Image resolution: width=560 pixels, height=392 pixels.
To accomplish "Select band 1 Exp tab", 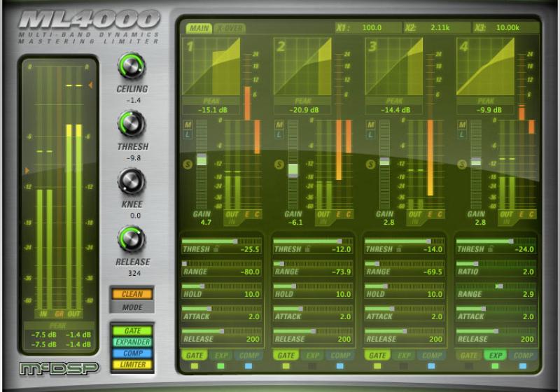I will pyautogui.click(x=221, y=355).
